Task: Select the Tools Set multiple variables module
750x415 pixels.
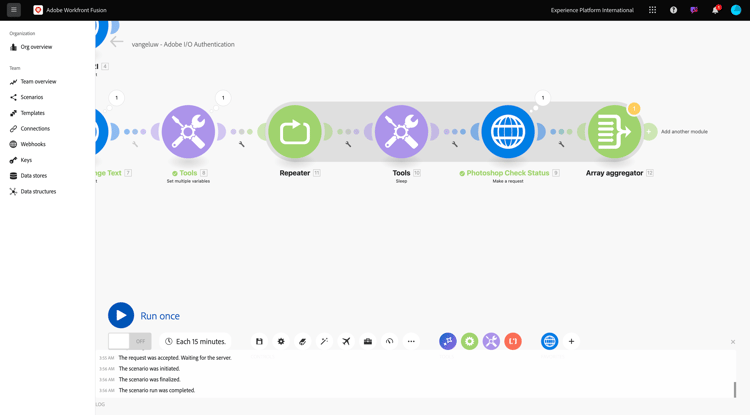Action: 188,131
